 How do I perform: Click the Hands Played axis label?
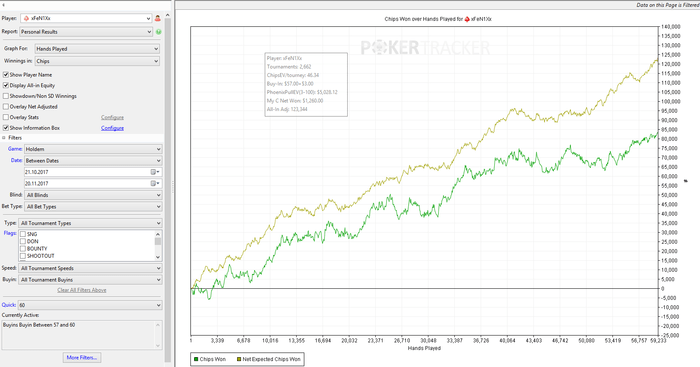point(424,348)
